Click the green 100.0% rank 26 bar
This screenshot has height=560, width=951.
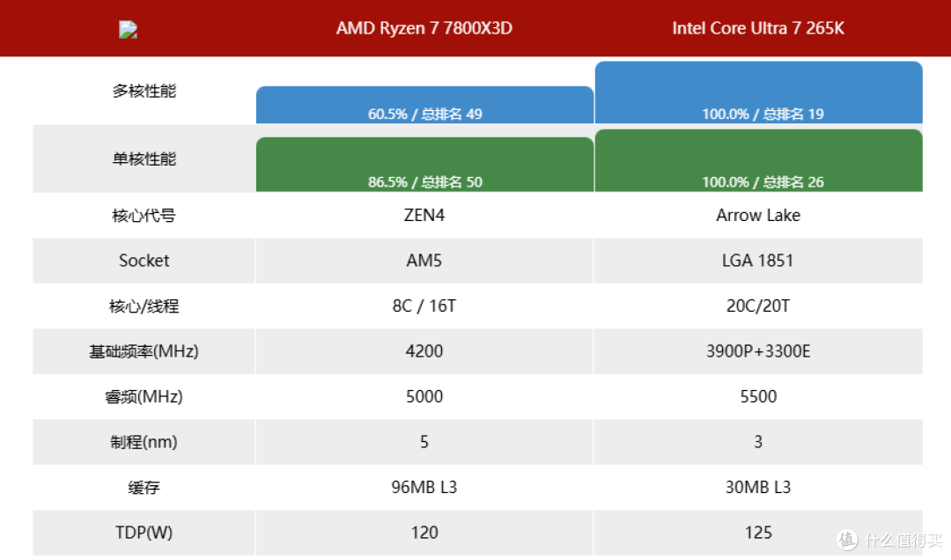pyautogui.click(x=759, y=160)
